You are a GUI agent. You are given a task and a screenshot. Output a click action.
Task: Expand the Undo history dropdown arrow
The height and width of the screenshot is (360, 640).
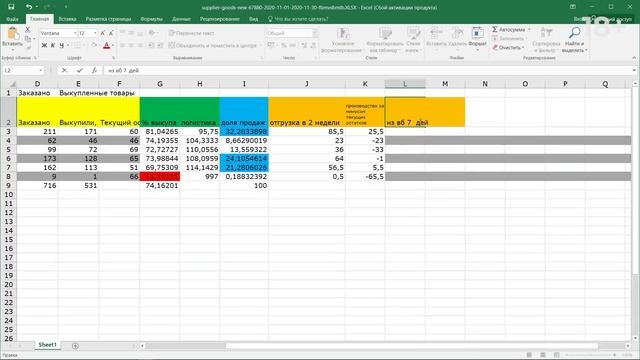[x=36, y=7]
